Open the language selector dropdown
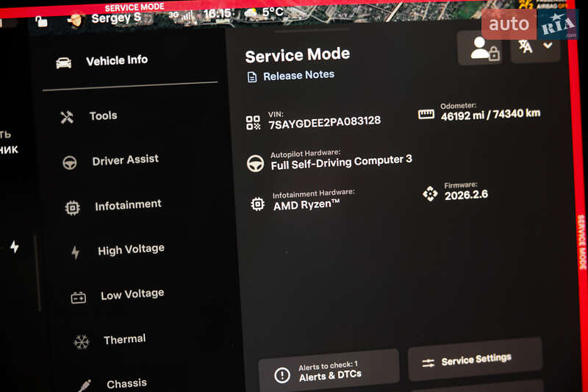Screen dimensions: 588x392 tap(536, 47)
